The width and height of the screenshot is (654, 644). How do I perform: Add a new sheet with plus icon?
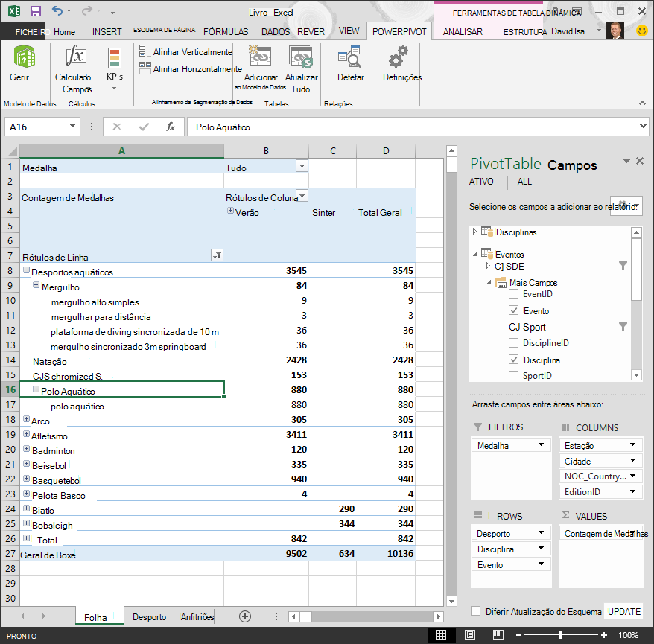point(245,616)
